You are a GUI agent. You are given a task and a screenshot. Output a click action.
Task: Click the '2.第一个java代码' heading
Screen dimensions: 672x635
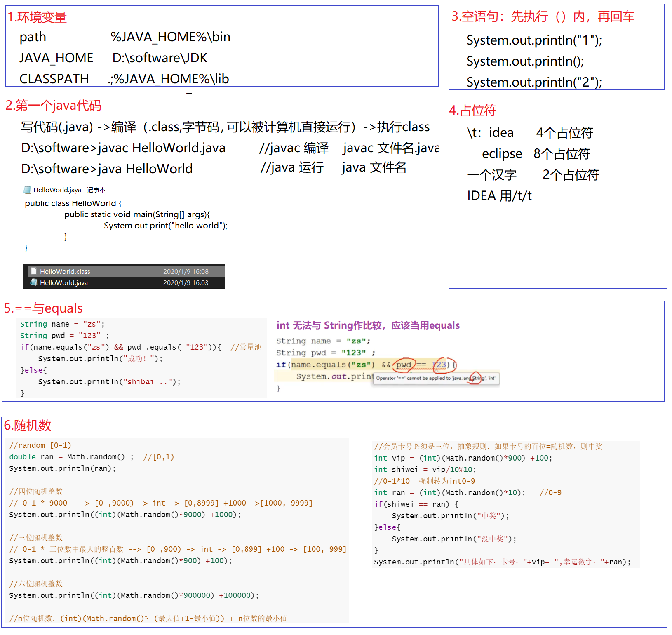tap(53, 106)
